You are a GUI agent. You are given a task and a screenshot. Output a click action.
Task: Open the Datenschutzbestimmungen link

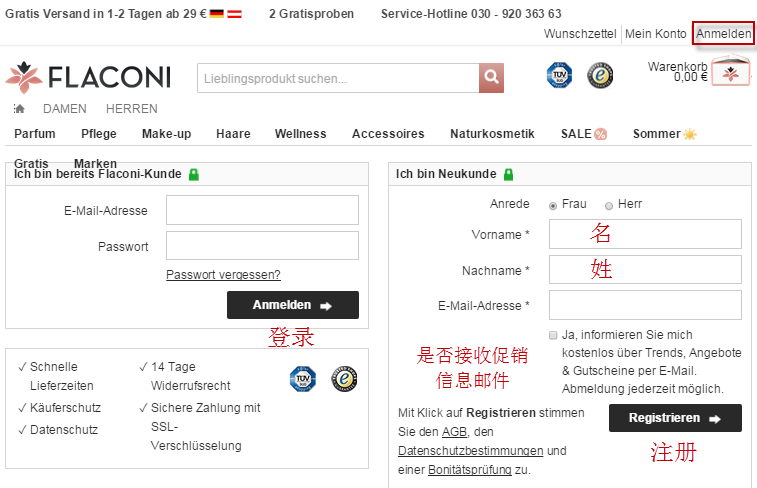click(471, 451)
